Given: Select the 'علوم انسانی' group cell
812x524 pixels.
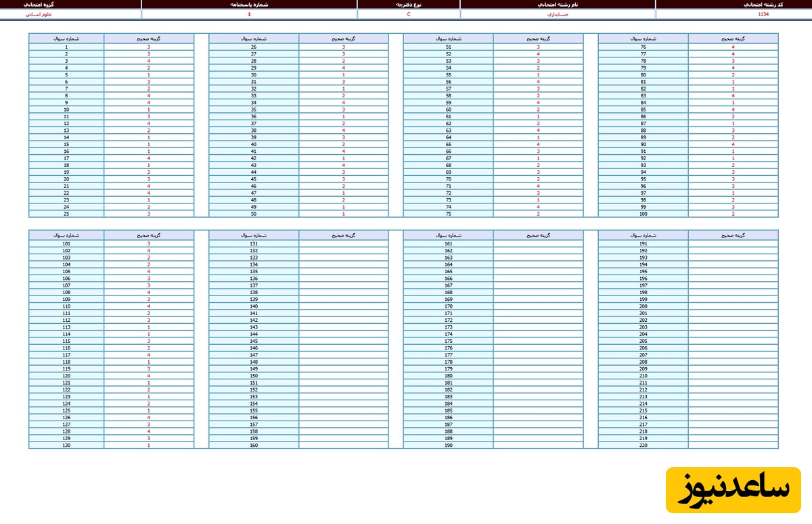Looking at the screenshot, I should coord(70,14).
